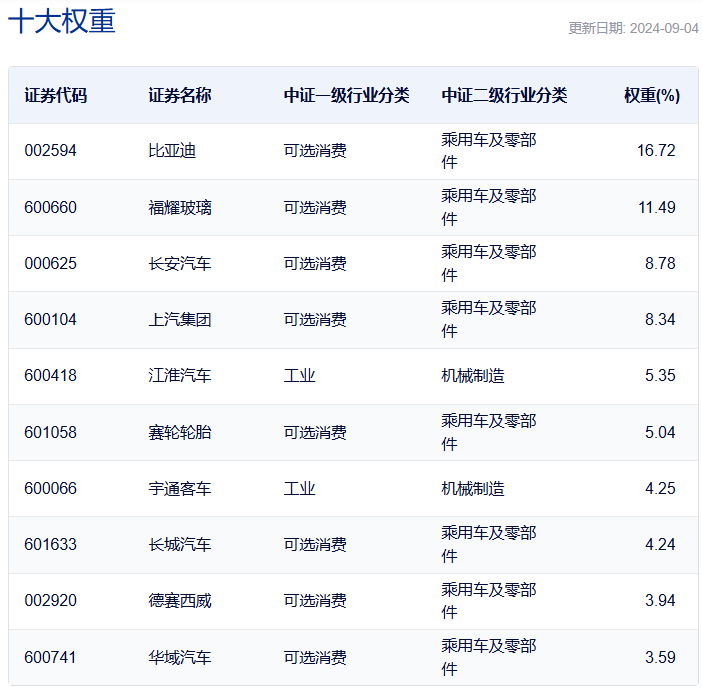Click 工业 in the 宇通客车 row
Screen dimensions: 703x696
[x=299, y=489]
